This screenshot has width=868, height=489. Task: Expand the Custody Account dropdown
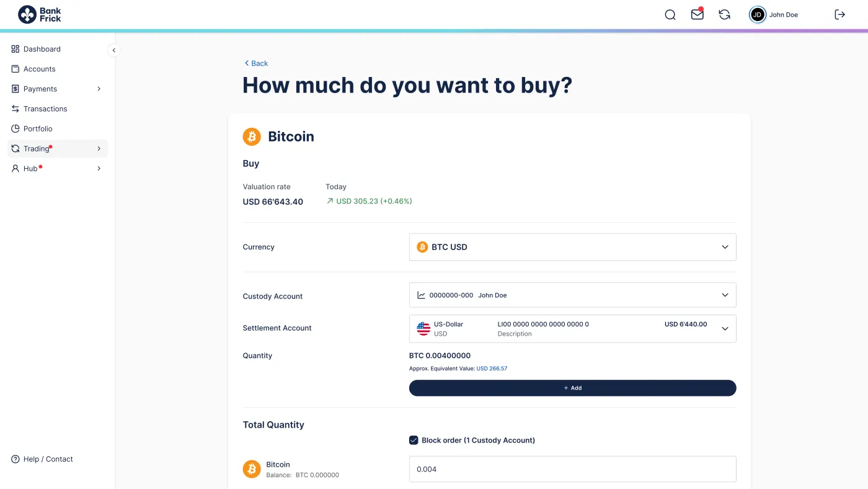(x=572, y=295)
